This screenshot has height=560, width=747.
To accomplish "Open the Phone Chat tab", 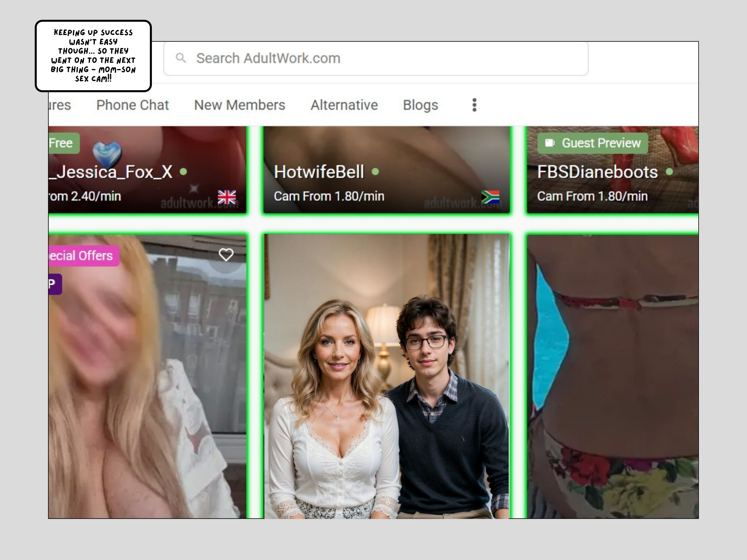I will (132, 105).
